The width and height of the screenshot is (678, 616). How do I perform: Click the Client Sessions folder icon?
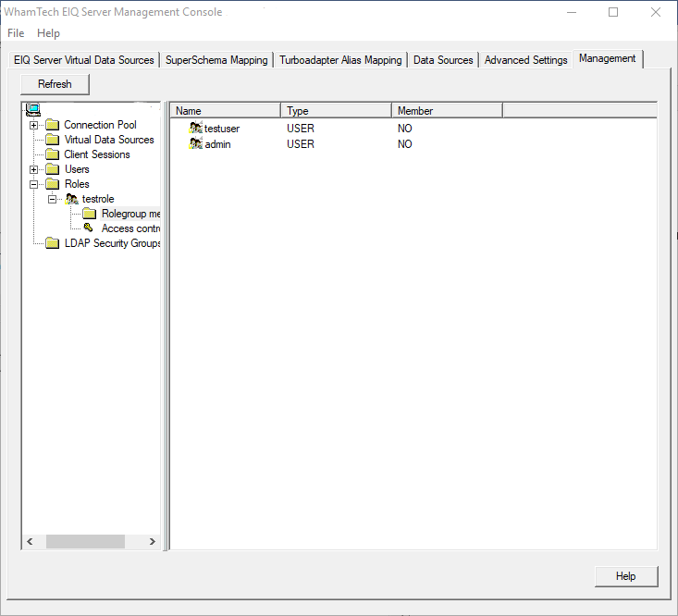pos(52,154)
